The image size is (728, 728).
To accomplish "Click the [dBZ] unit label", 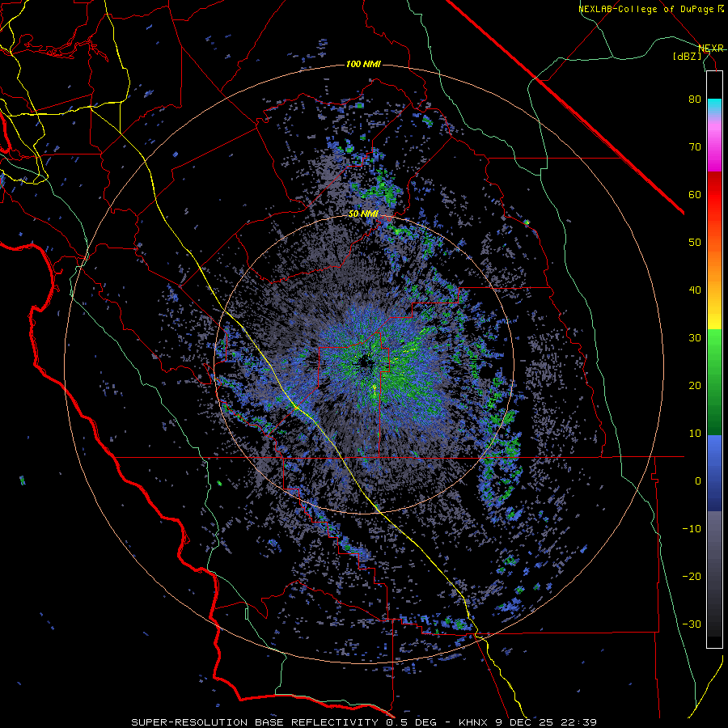I will click(687, 56).
